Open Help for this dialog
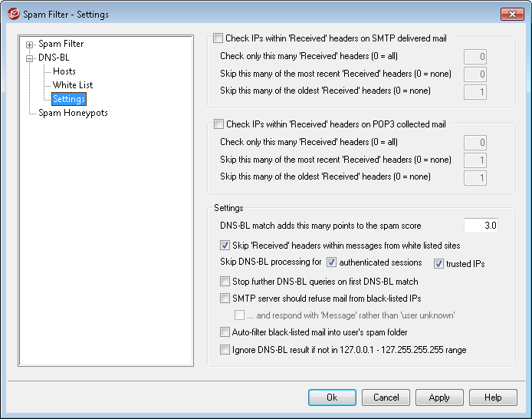This screenshot has width=532, height=419. (493, 398)
